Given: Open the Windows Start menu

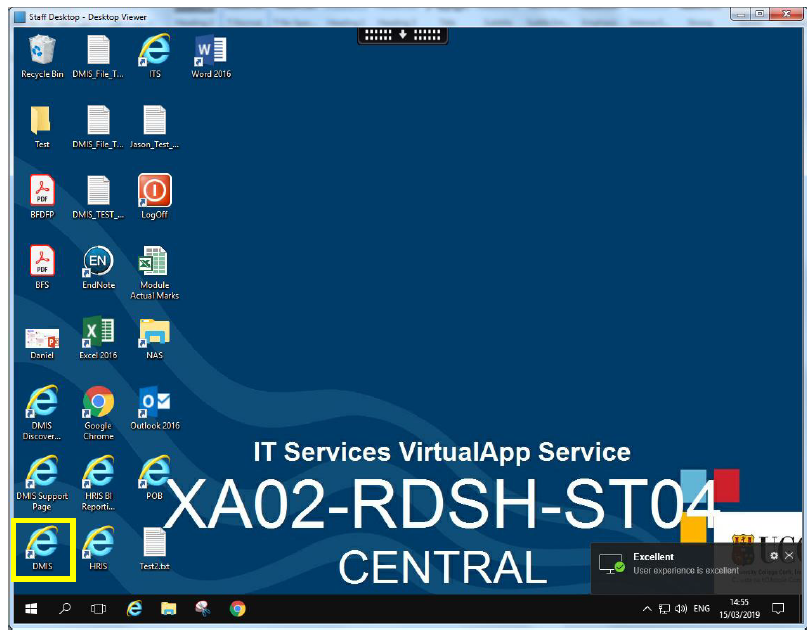Looking at the screenshot, I should pyautogui.click(x=30, y=608).
